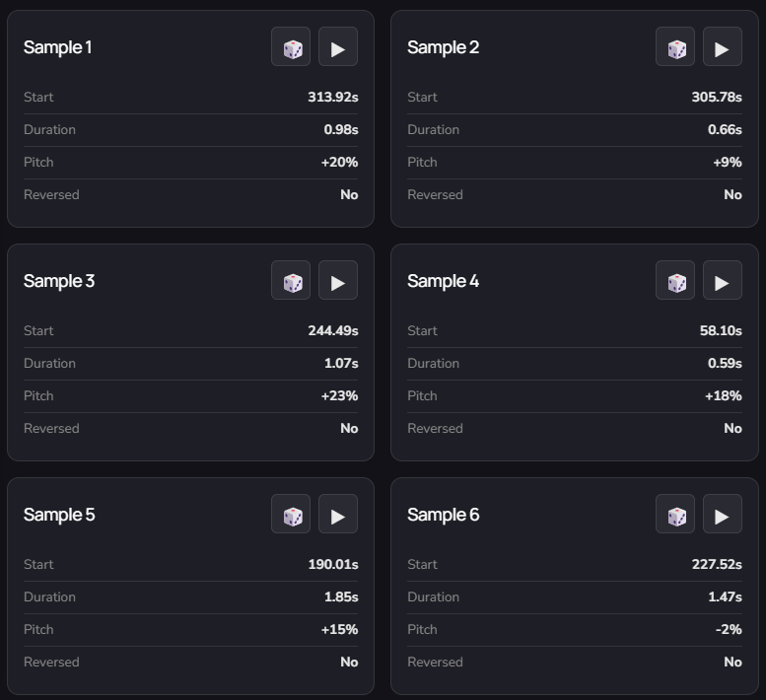Shuffle Sample 4 with its dice icon

(675, 281)
